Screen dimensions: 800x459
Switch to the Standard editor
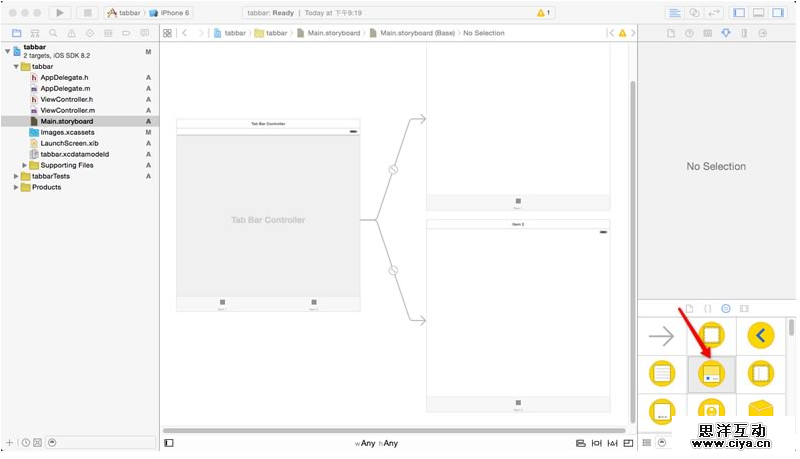click(674, 13)
